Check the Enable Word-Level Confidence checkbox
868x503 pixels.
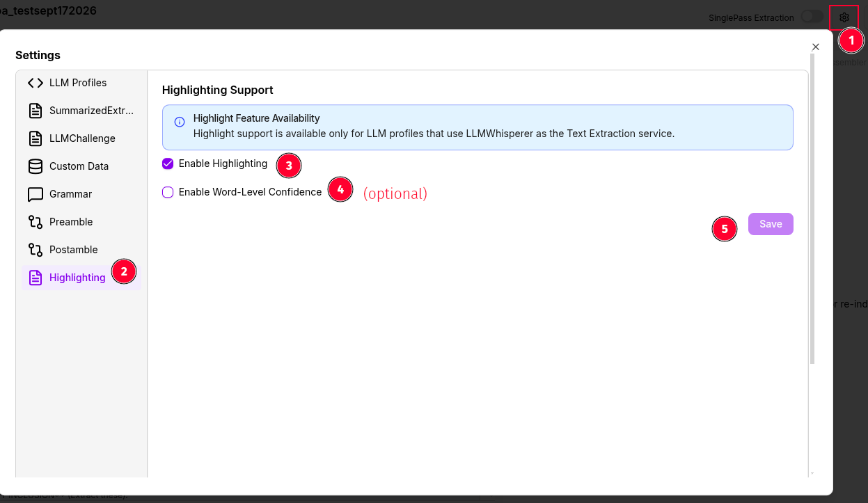pos(168,192)
